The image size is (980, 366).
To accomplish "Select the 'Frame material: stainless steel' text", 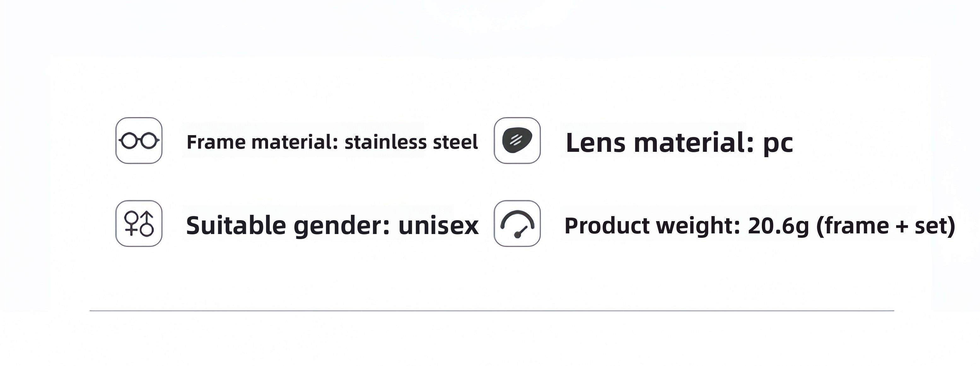I will click(x=332, y=142).
